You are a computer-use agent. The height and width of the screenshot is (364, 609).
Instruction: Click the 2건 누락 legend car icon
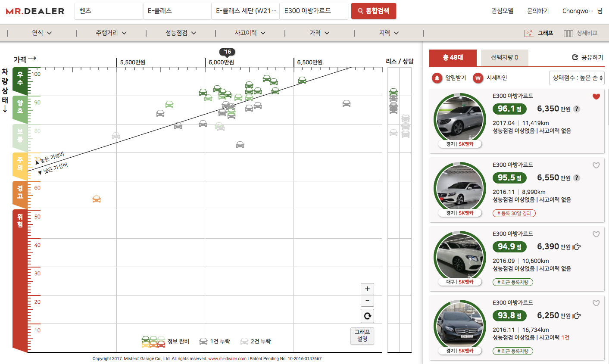(x=244, y=342)
